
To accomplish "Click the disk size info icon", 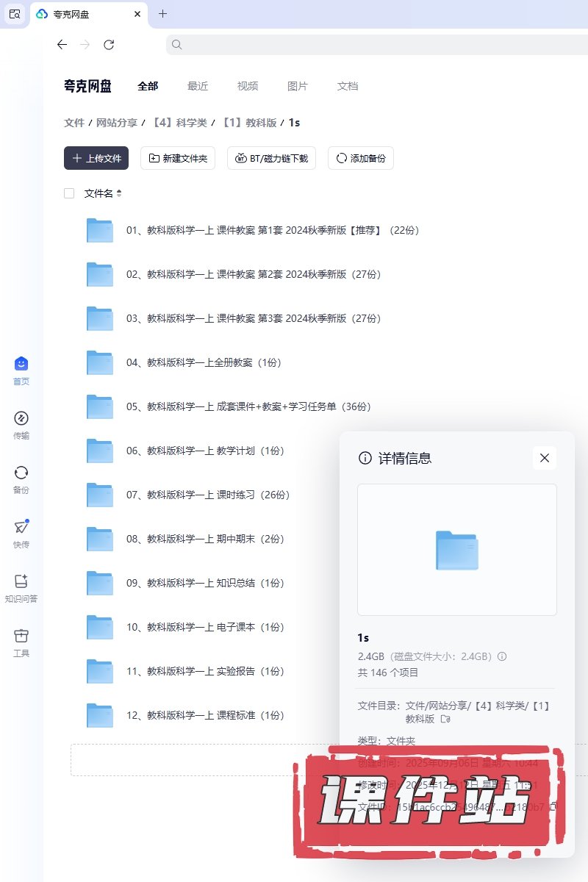I will click(x=503, y=656).
